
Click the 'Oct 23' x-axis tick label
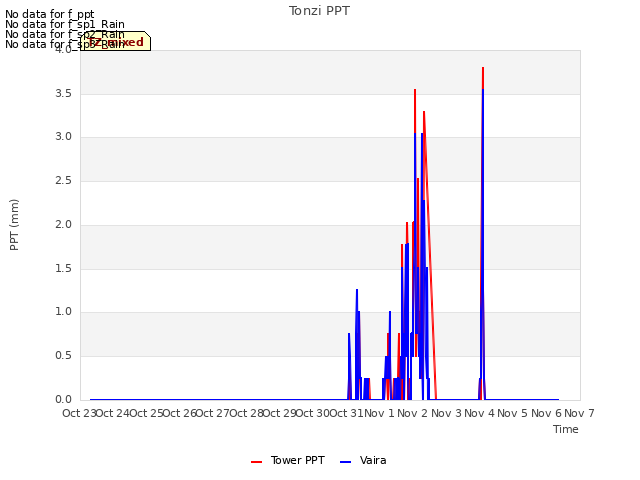[x=79, y=413]
